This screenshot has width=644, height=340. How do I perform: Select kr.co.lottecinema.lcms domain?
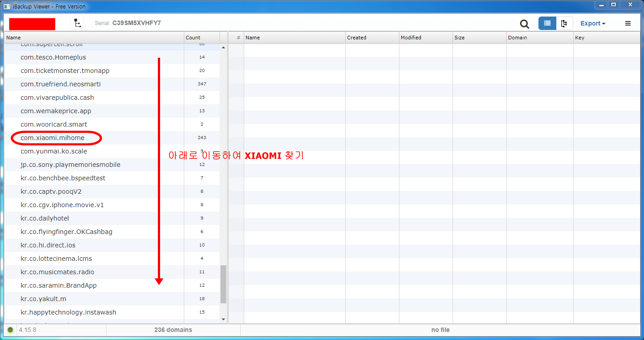point(112,259)
